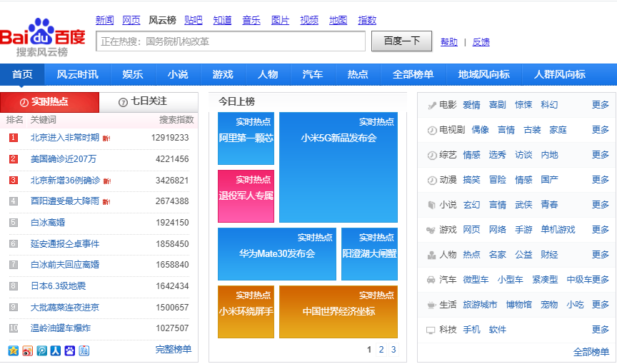Screen dimensions: 617x364
Task: Open the 帮助 link
Action: click(449, 42)
